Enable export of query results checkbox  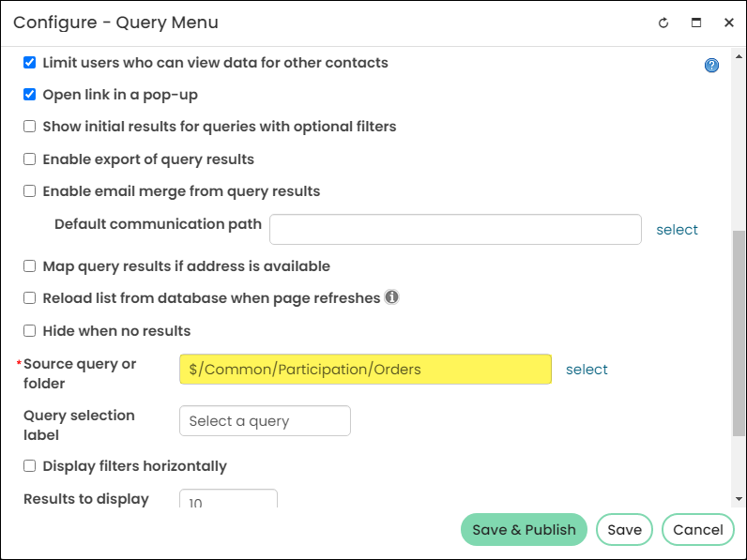tap(29, 159)
